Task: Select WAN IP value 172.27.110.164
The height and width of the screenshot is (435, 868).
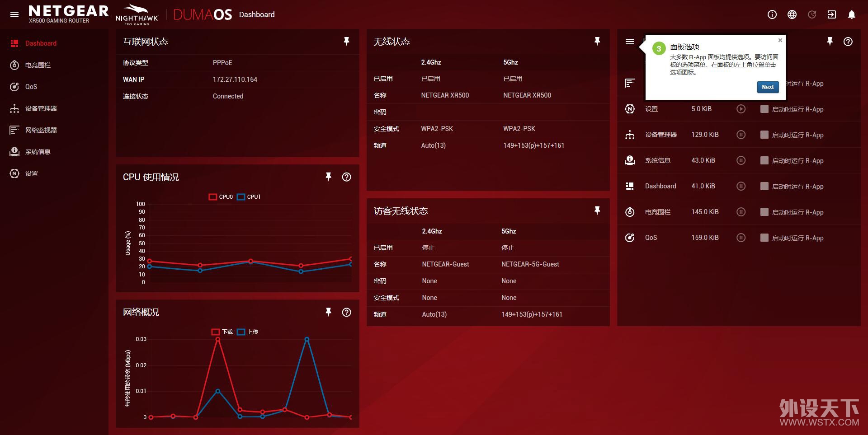Action: pyautogui.click(x=235, y=80)
